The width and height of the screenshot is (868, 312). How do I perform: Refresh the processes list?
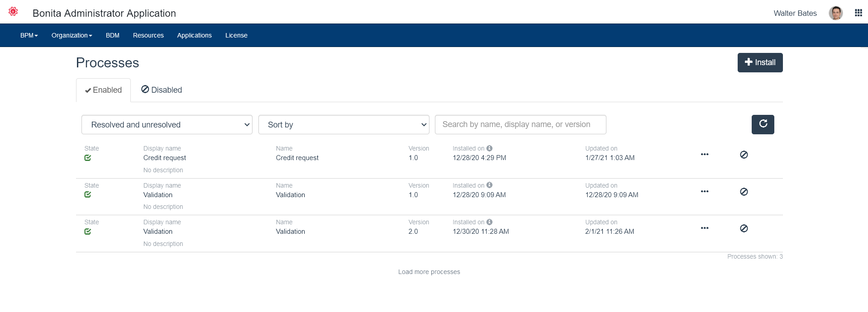pos(763,124)
